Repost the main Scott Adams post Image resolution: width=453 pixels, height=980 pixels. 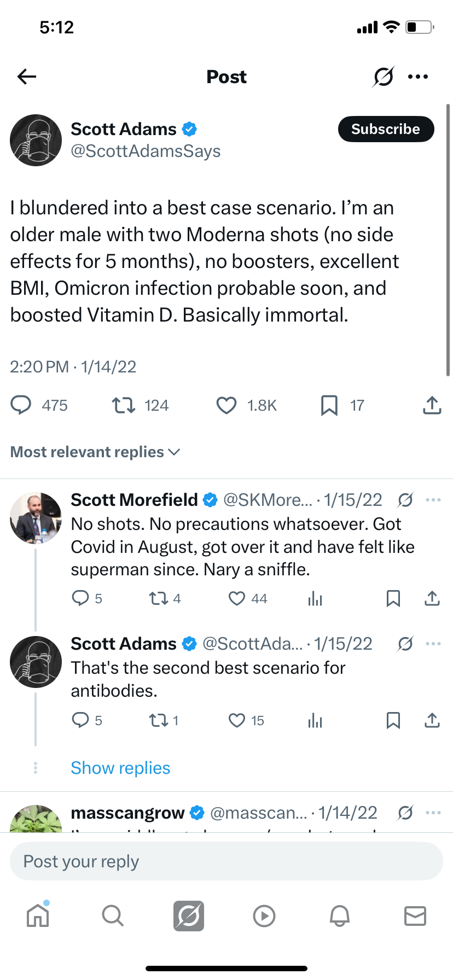(x=124, y=406)
